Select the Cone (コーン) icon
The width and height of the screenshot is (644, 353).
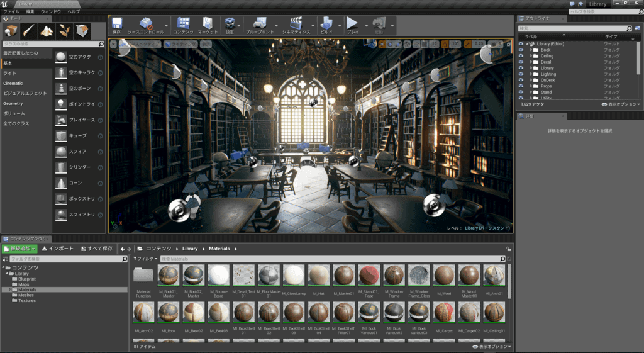click(x=61, y=183)
